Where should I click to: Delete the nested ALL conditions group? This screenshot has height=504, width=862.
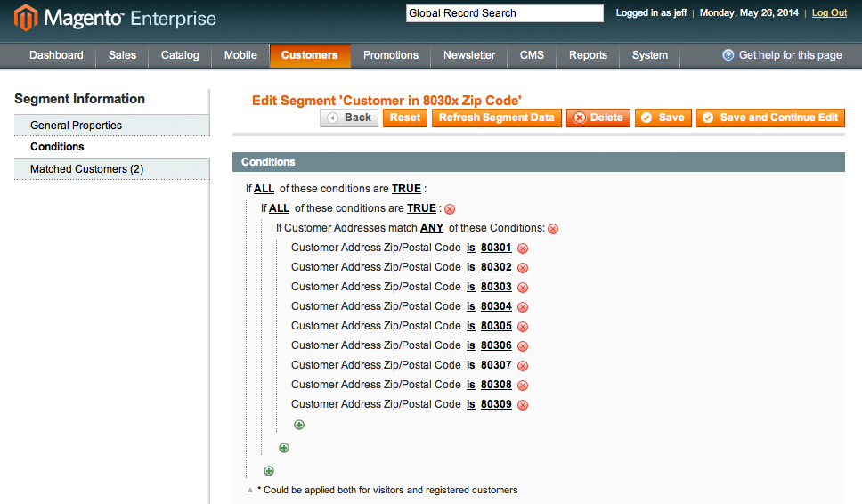pyautogui.click(x=450, y=209)
